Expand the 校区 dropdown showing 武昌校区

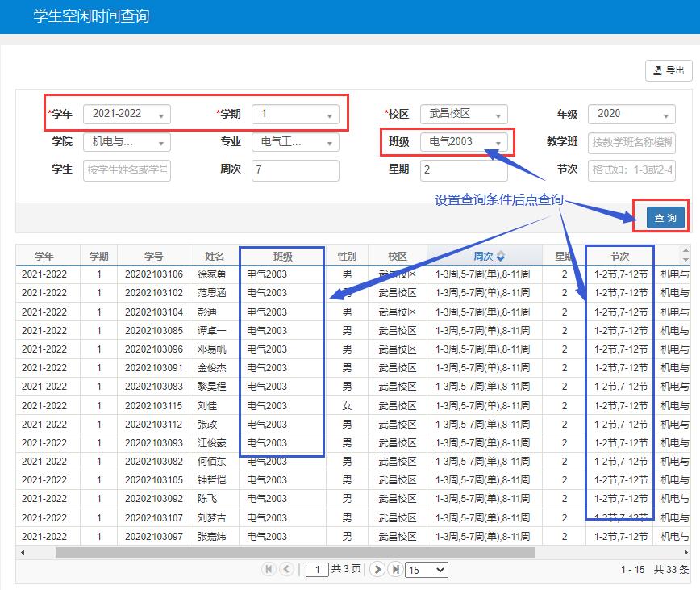pyautogui.click(x=464, y=115)
